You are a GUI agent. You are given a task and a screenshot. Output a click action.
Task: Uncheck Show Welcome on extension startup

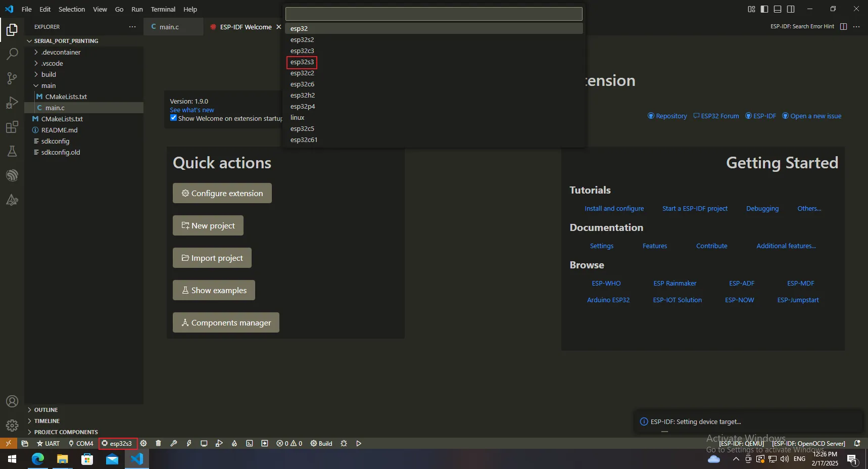174,118
